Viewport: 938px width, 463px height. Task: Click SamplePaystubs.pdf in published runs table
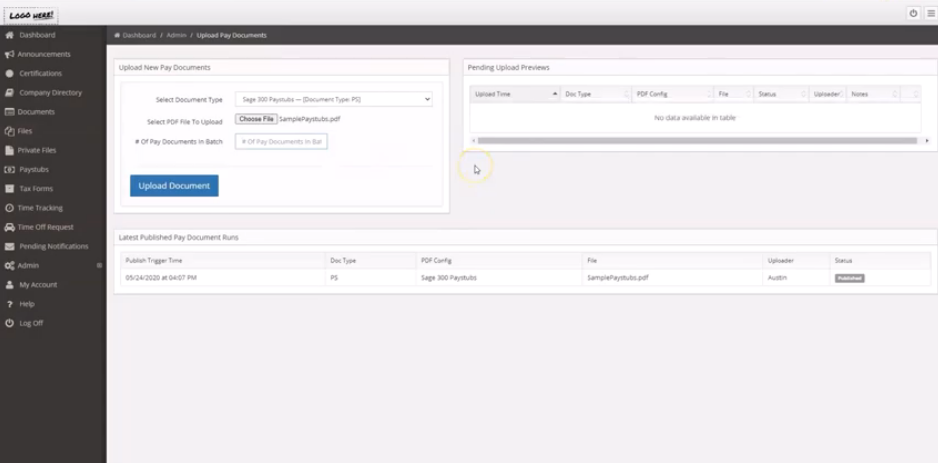(x=618, y=278)
